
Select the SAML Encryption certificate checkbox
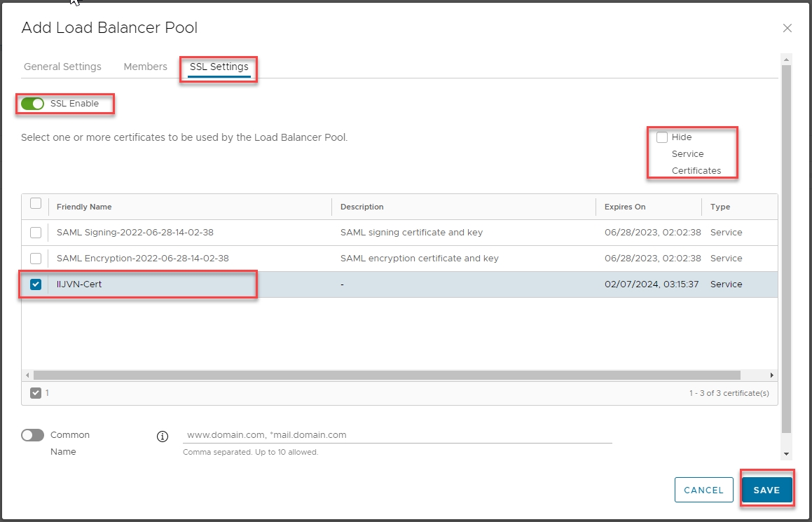pos(36,259)
